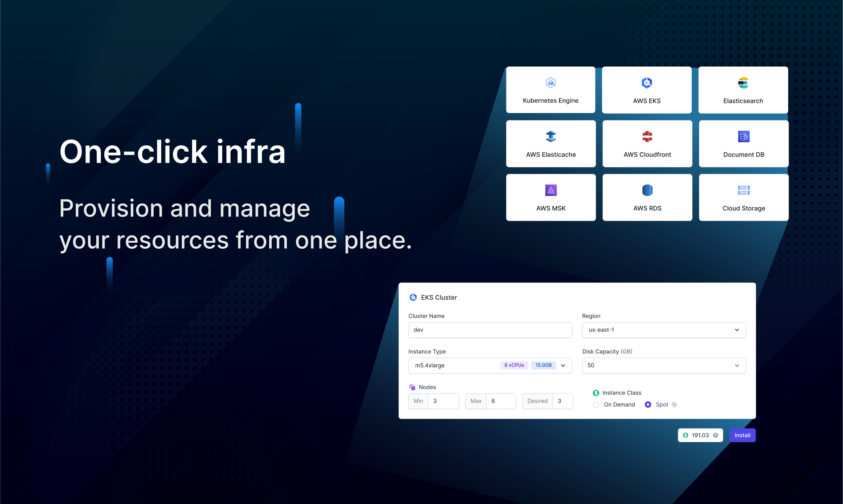Click the AWS RDS blue icon
Screen dimensions: 843x504
(647, 190)
